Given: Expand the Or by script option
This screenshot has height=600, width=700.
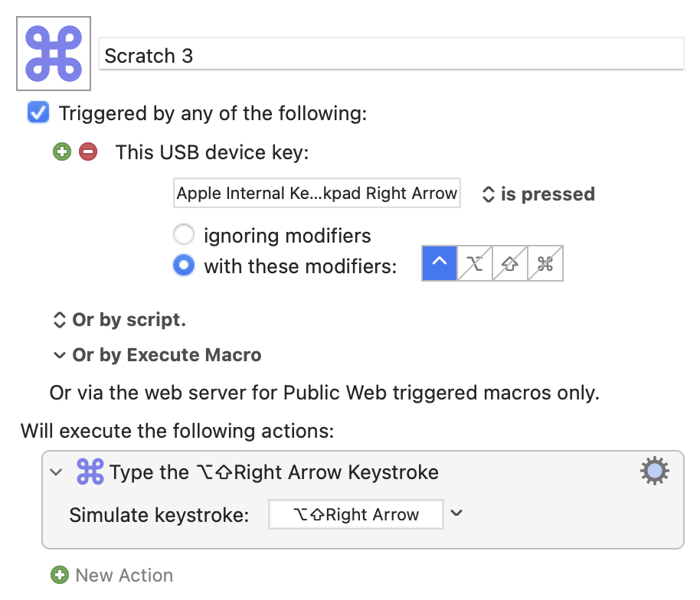Looking at the screenshot, I should 59,320.
